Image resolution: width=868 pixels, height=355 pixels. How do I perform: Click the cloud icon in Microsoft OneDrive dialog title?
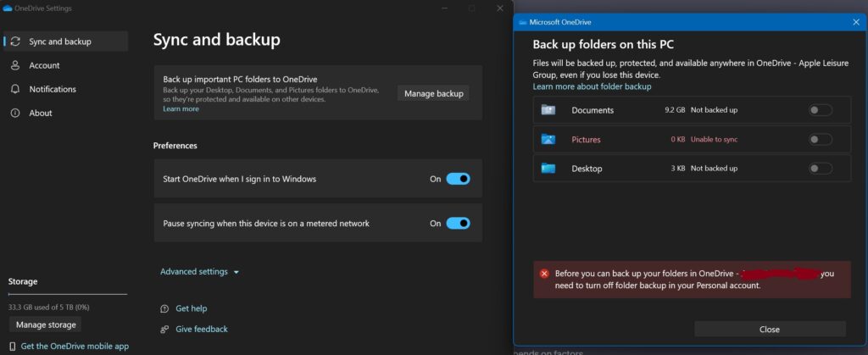click(x=523, y=22)
